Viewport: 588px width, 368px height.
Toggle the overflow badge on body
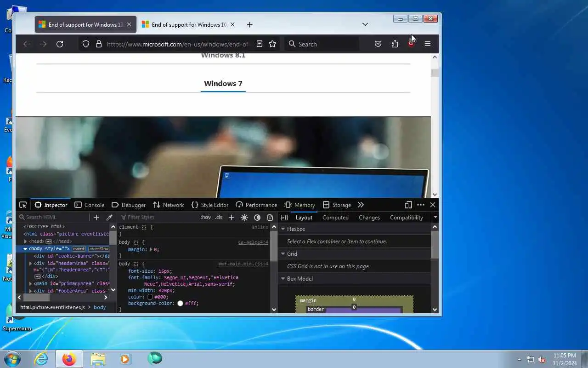[98, 248]
